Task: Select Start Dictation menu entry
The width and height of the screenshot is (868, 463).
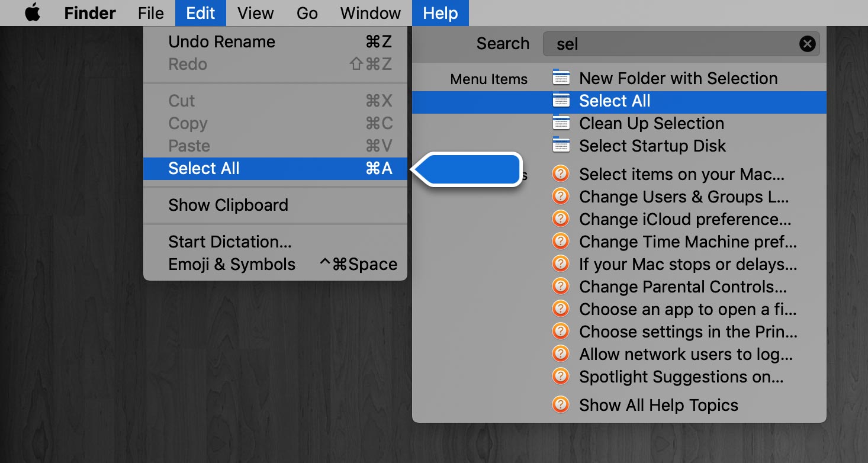Action: point(230,242)
